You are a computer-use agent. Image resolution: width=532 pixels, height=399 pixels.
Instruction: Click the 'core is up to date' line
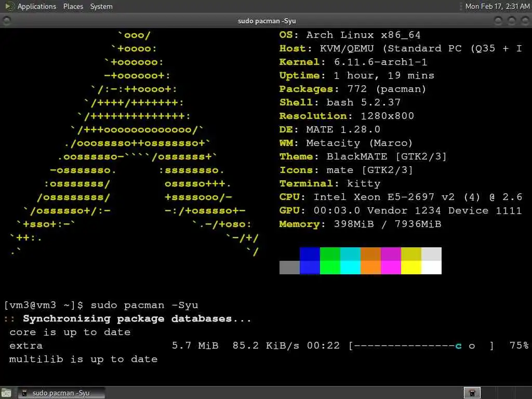tap(70, 332)
